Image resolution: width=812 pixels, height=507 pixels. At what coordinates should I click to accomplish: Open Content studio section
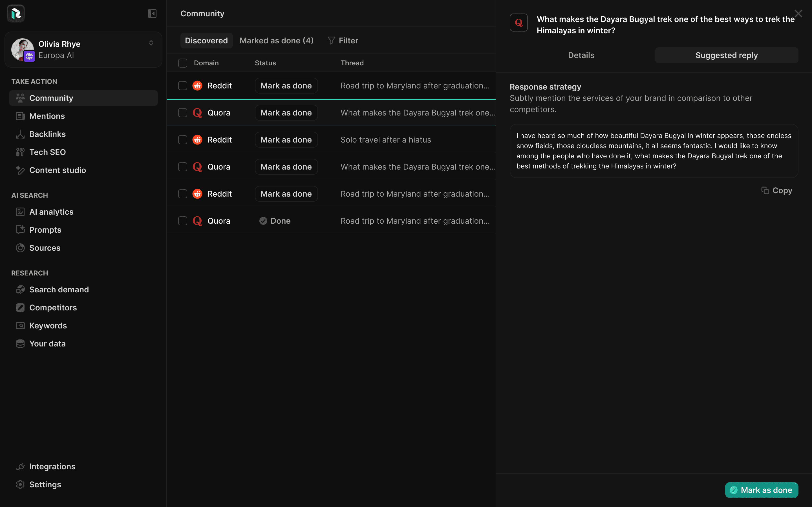click(58, 170)
